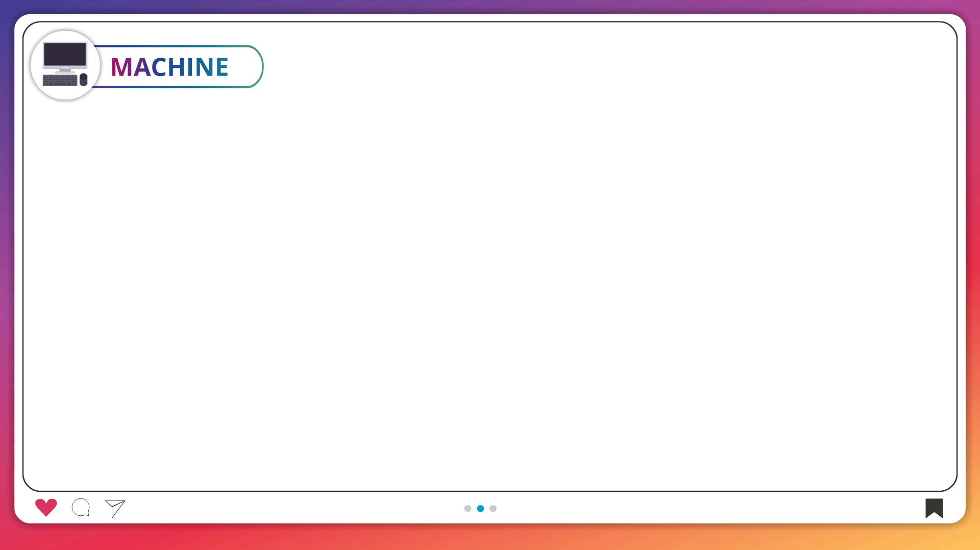Click the monitor stand in the avatar

tap(65, 70)
